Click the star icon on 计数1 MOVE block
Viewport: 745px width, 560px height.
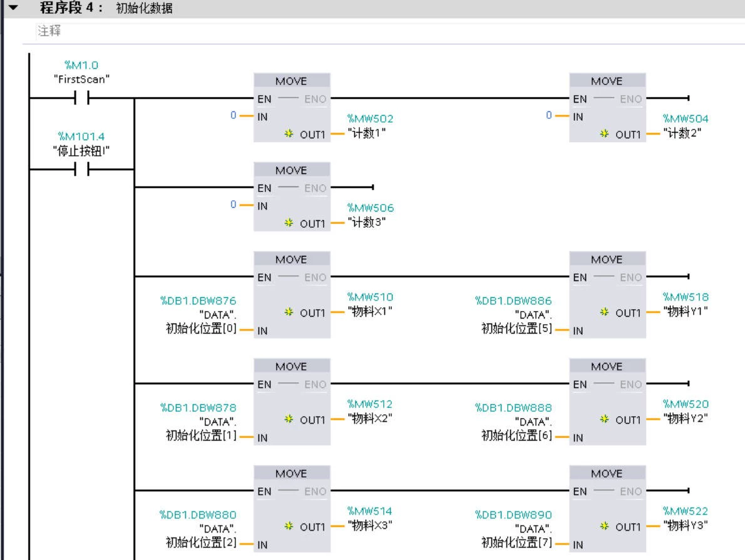289,133
